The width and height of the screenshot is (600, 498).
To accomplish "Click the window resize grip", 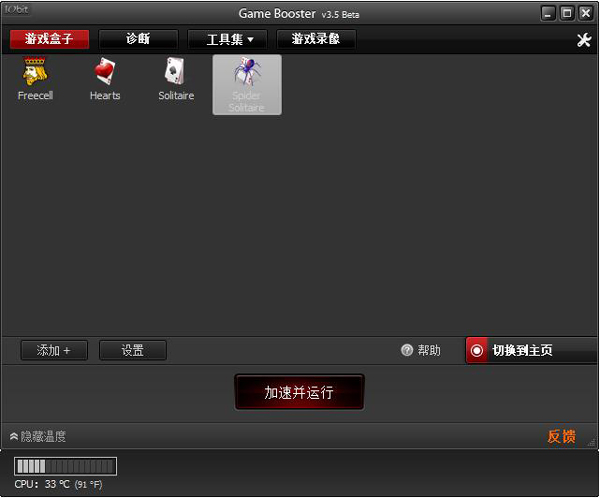I will [x=592, y=442].
